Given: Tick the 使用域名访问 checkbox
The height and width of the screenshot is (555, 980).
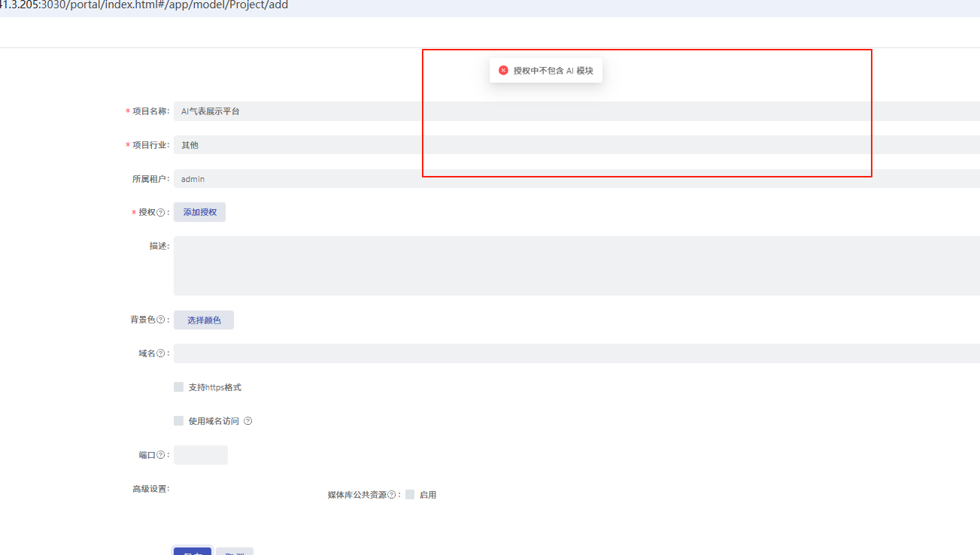Looking at the screenshot, I should [x=178, y=420].
